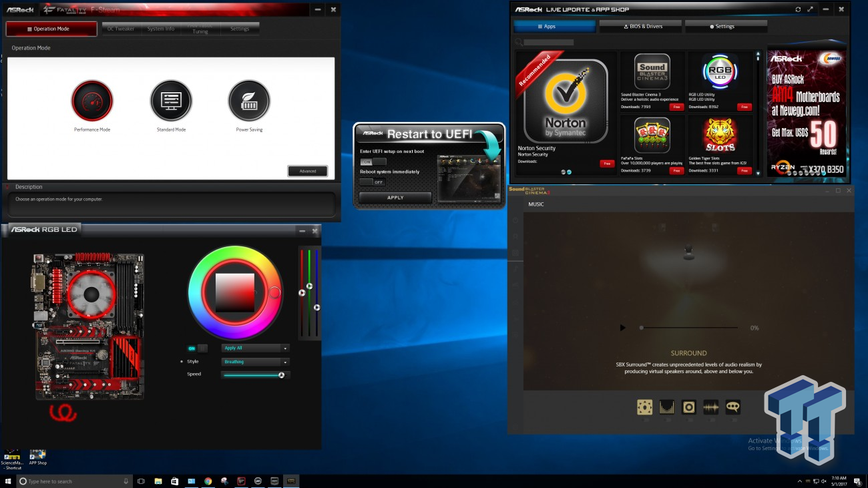Open the Golden Tiger Slots app icon
The height and width of the screenshot is (488, 868).
coord(720,136)
